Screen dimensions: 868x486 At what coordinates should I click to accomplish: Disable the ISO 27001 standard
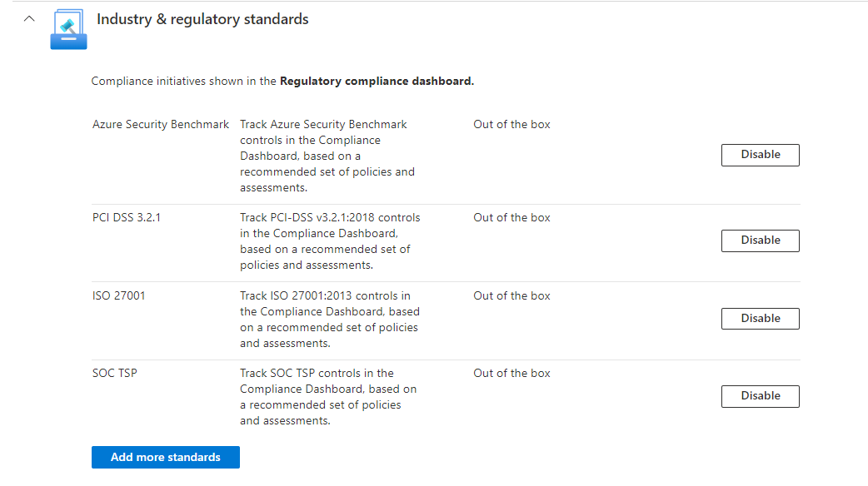click(760, 319)
